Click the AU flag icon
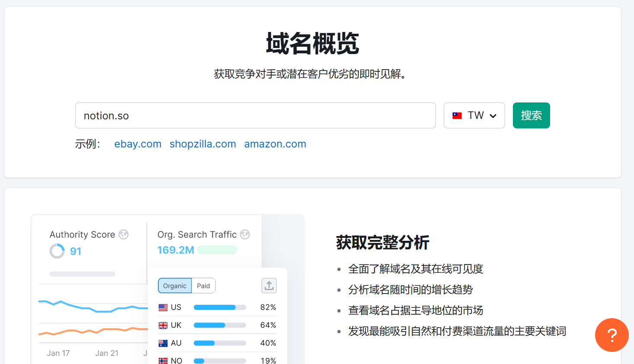This screenshot has width=634, height=364. pos(163,343)
